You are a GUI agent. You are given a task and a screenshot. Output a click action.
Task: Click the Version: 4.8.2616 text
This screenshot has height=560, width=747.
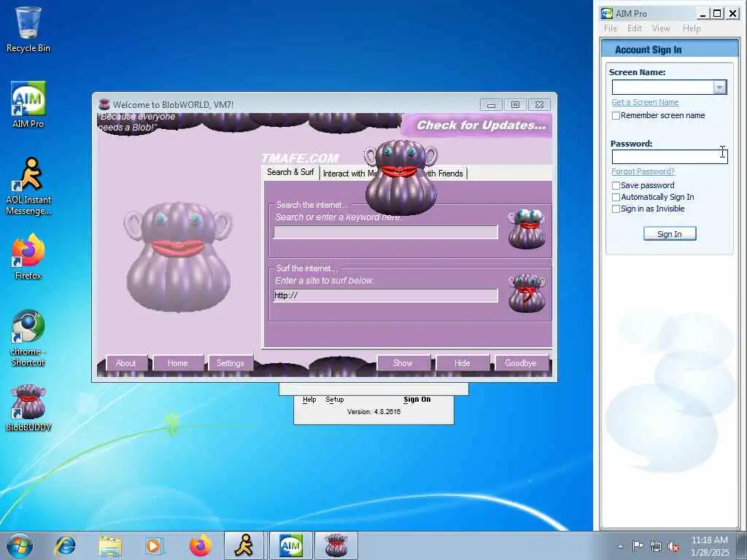(373, 412)
